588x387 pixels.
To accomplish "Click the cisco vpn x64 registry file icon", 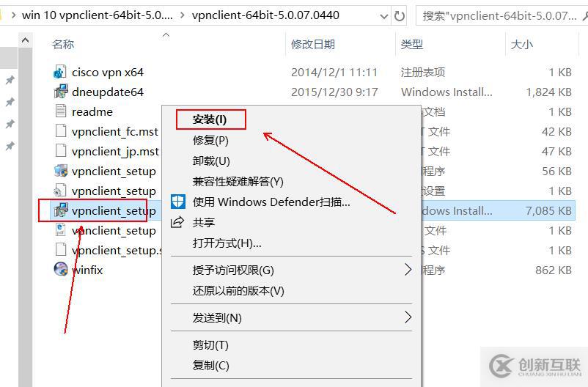I will pos(60,72).
